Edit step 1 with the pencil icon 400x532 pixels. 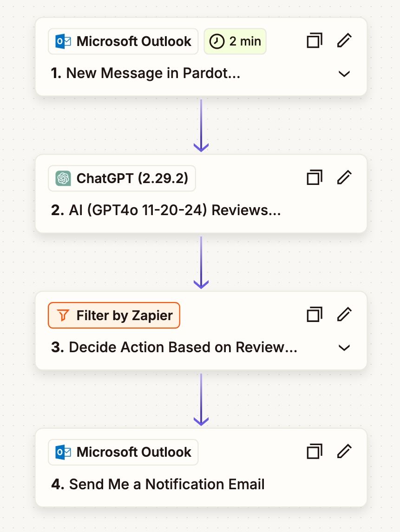(344, 40)
